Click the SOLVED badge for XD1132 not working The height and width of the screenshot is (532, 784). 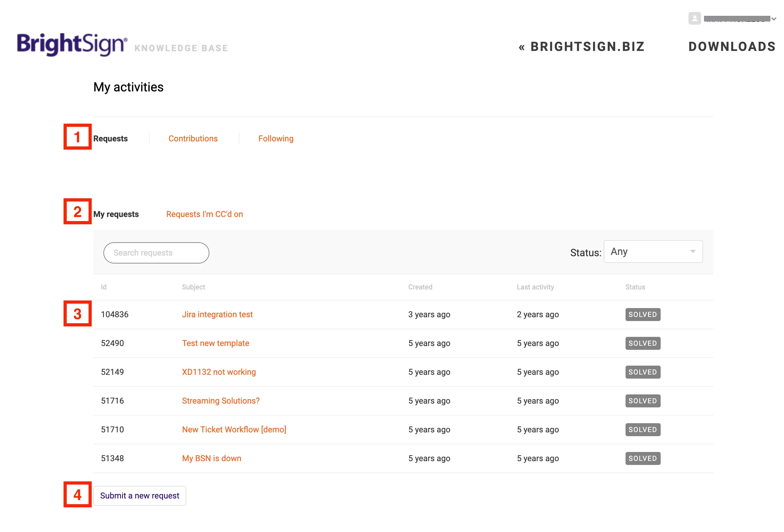click(x=643, y=373)
